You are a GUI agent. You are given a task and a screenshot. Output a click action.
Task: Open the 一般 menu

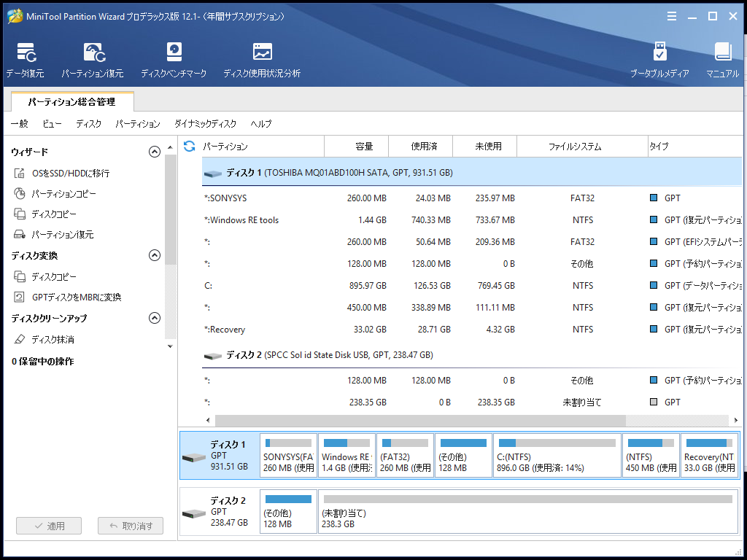pyautogui.click(x=20, y=124)
